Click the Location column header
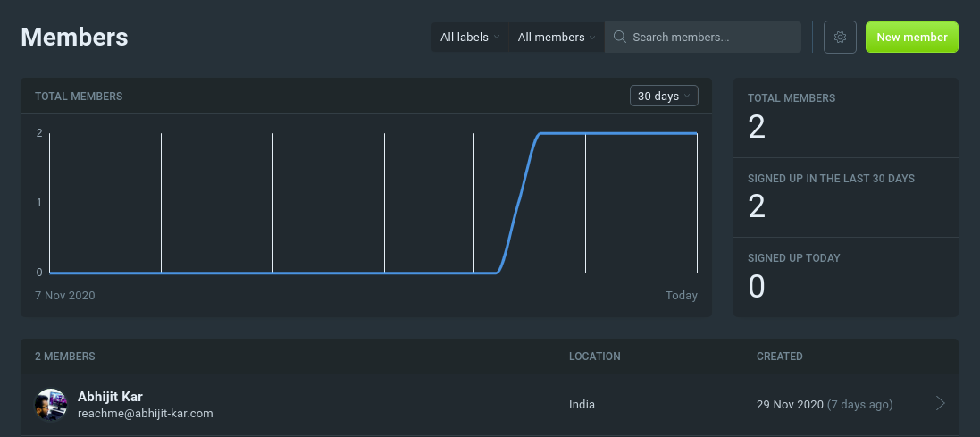Screen dimensions: 980x437 (594, 357)
